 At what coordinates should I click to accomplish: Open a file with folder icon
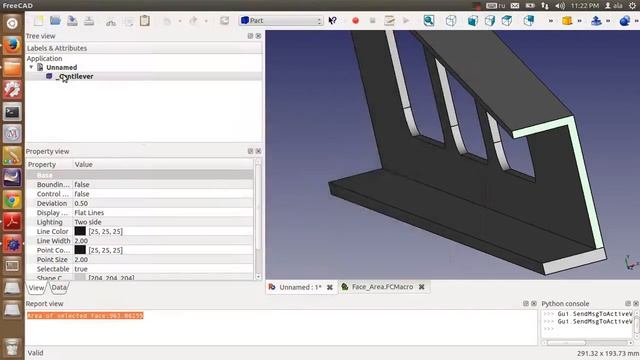click(55, 20)
